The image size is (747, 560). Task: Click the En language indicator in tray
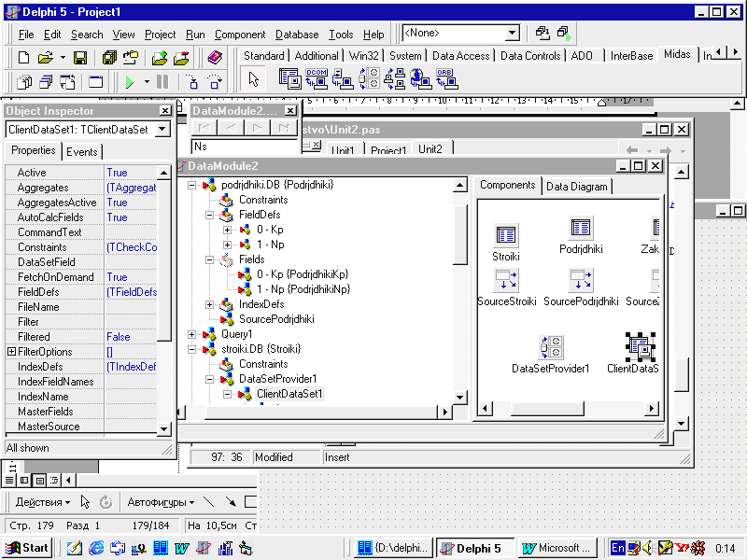click(x=617, y=548)
